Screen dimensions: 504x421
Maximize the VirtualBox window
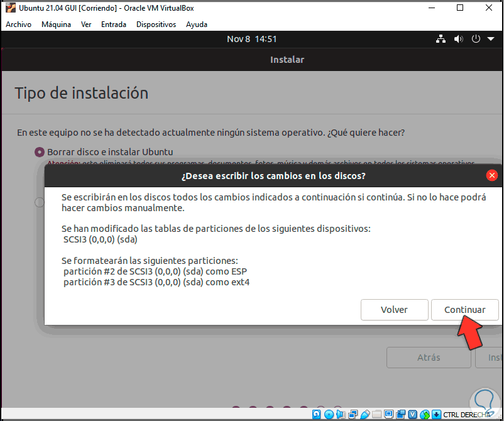460,8
